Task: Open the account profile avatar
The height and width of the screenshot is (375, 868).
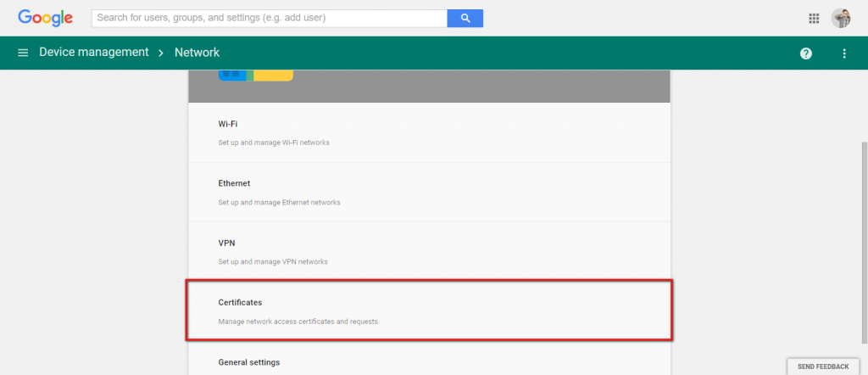Action: tap(841, 19)
